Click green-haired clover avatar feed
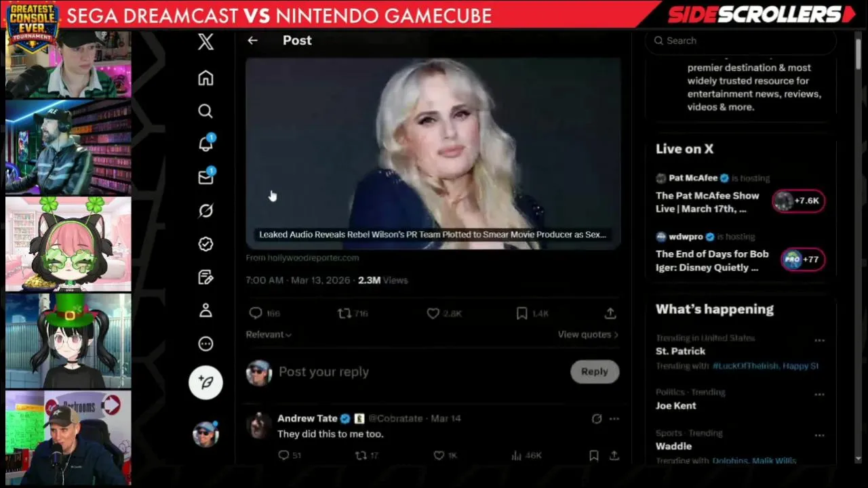868x488 pixels. (68, 245)
